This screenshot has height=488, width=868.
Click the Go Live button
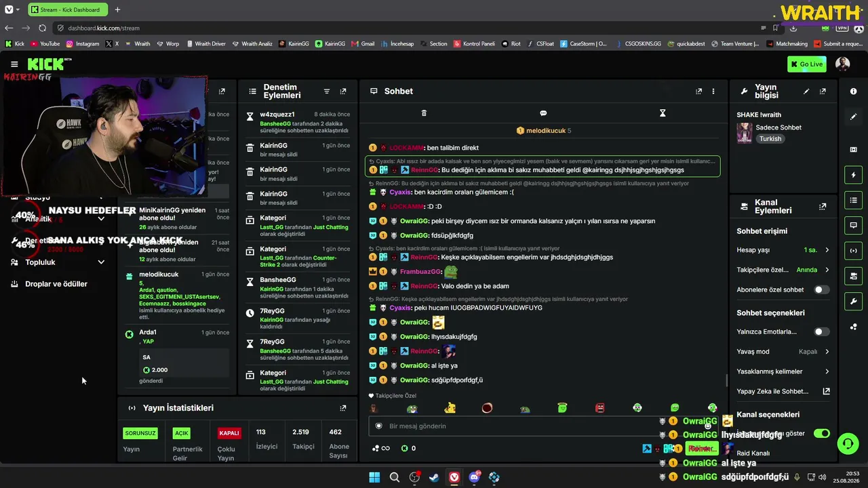807,64
